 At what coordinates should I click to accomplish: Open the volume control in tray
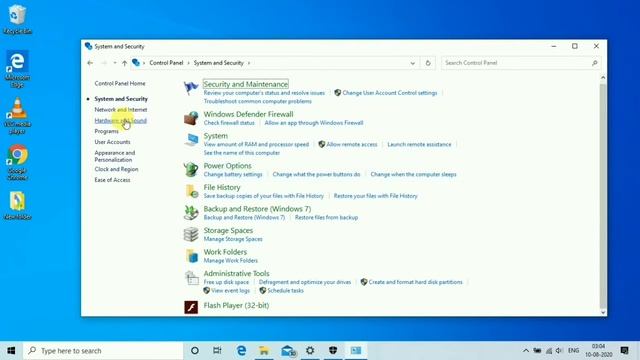tap(559, 351)
